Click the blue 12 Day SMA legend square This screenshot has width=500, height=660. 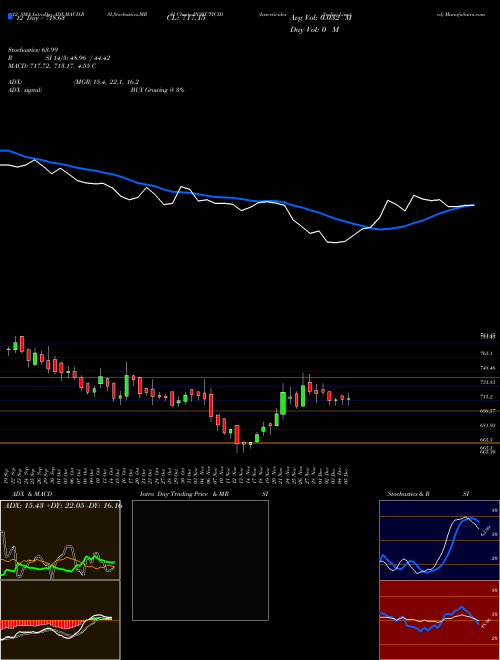pos(10,17)
